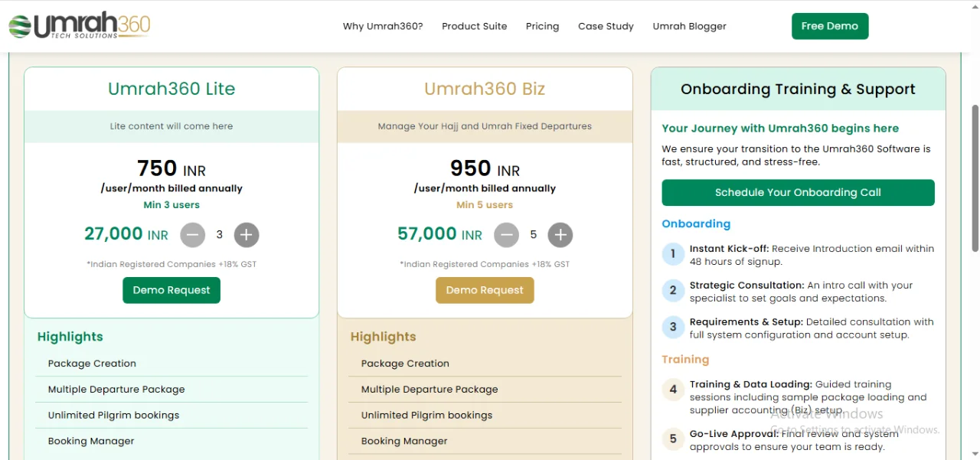Decrease the Umrah360 Biz user count

(507, 235)
